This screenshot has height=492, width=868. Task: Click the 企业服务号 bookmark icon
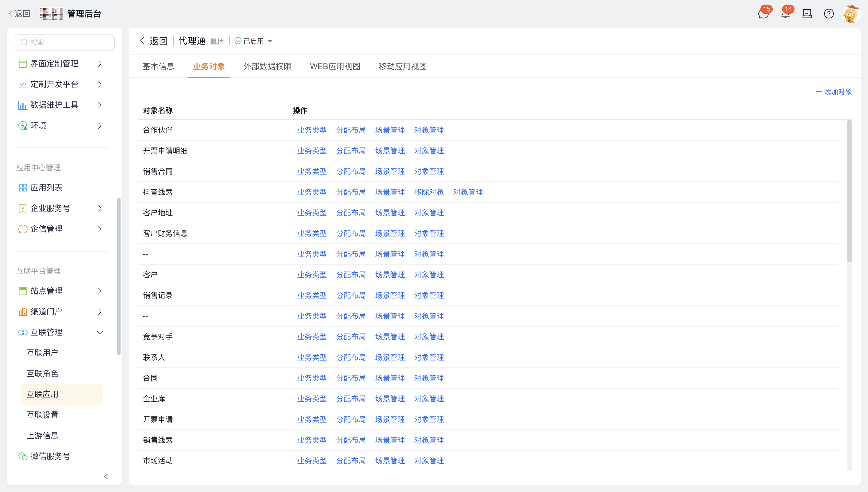point(23,208)
